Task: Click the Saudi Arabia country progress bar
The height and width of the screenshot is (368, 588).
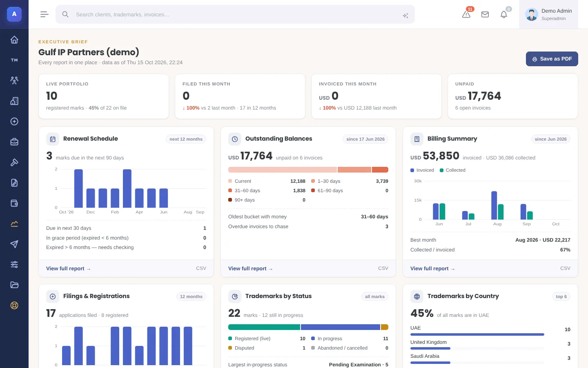Action: (x=477, y=362)
